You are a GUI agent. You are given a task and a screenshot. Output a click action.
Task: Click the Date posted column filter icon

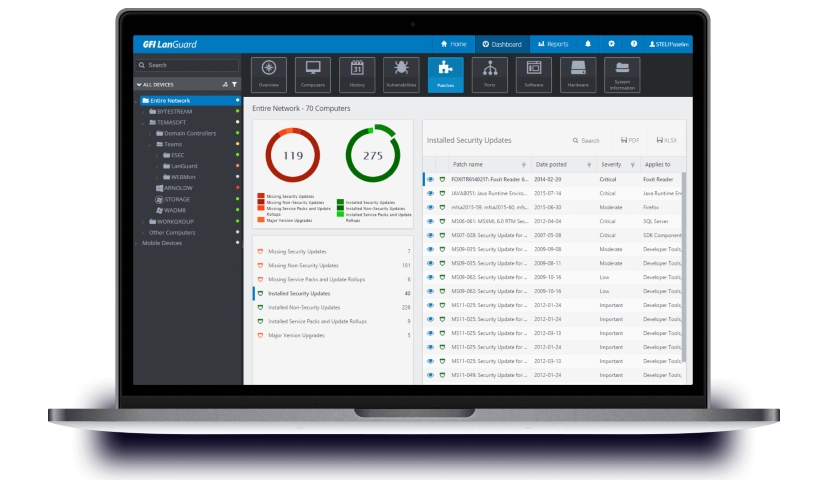pos(589,165)
